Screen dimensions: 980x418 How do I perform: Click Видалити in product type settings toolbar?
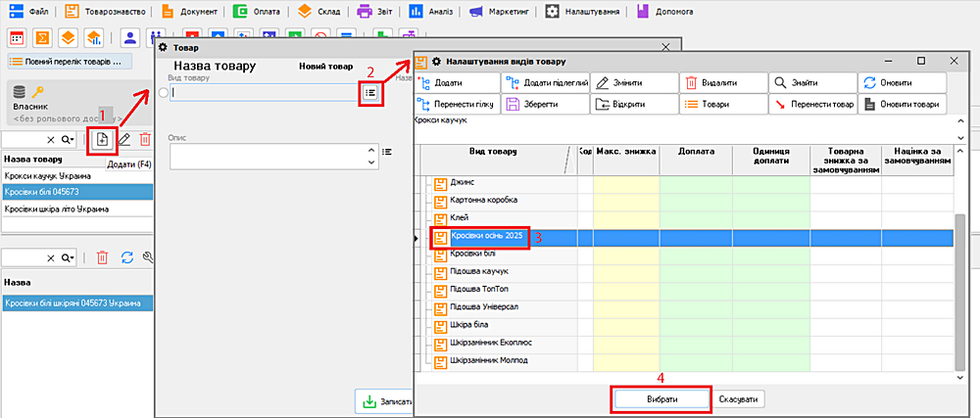(x=724, y=83)
